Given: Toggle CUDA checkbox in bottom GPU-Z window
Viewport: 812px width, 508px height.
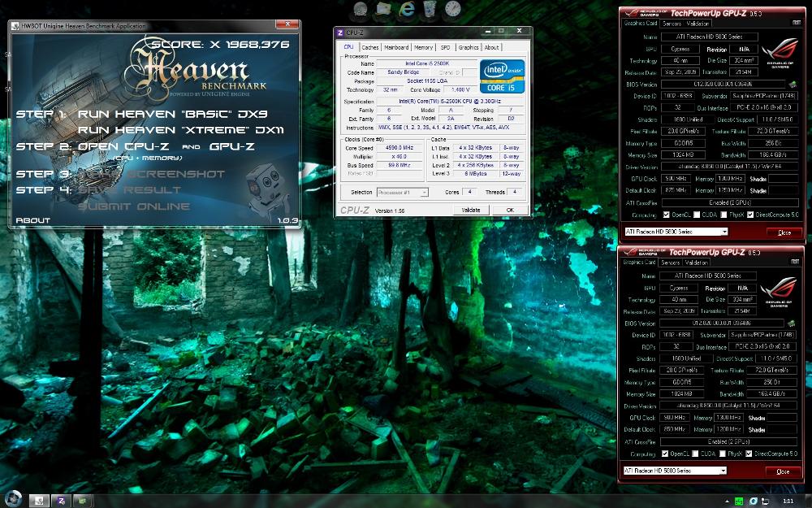Looking at the screenshot, I should 695,454.
